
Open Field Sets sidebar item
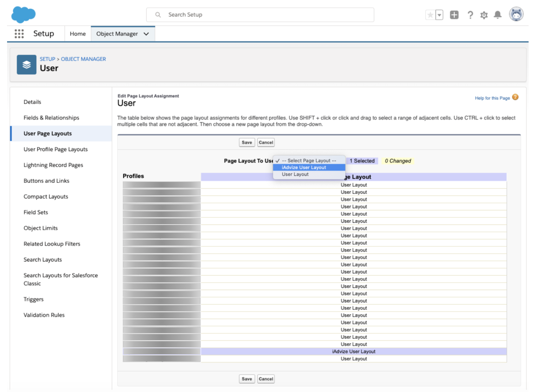[36, 212]
